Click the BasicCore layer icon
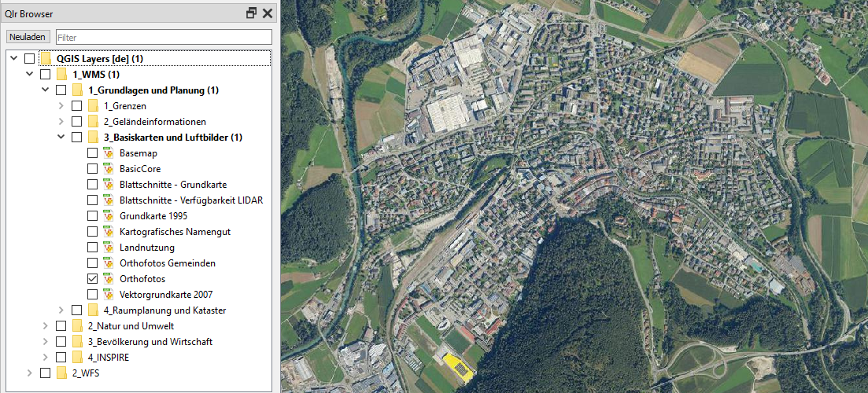Image resolution: width=868 pixels, height=393 pixels. coord(109,169)
